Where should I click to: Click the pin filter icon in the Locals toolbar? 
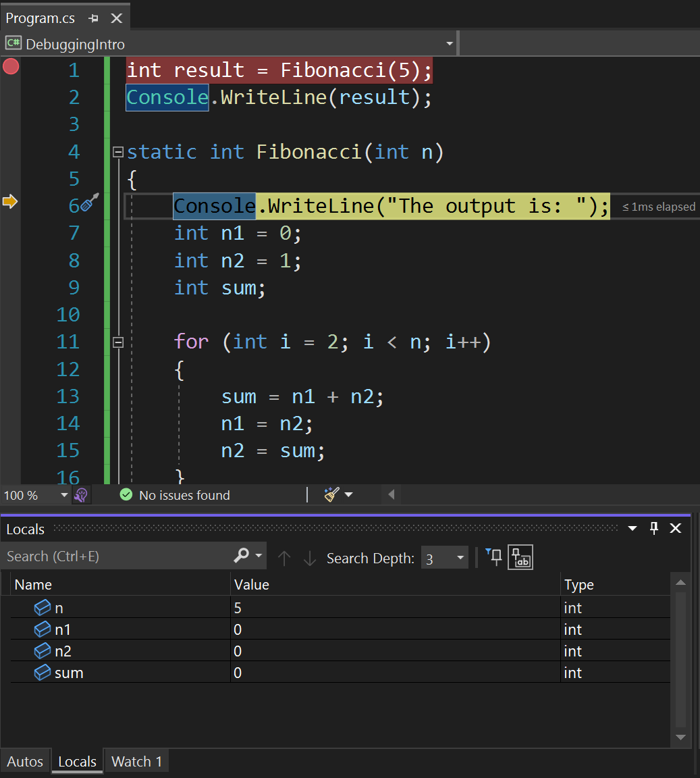493,557
